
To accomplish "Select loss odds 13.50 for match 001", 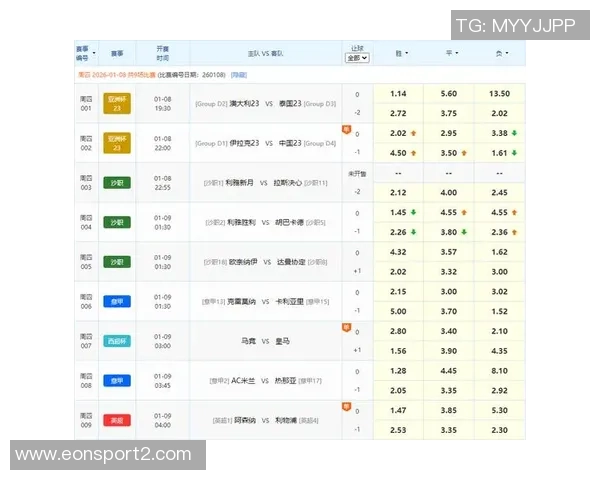I will [x=499, y=94].
